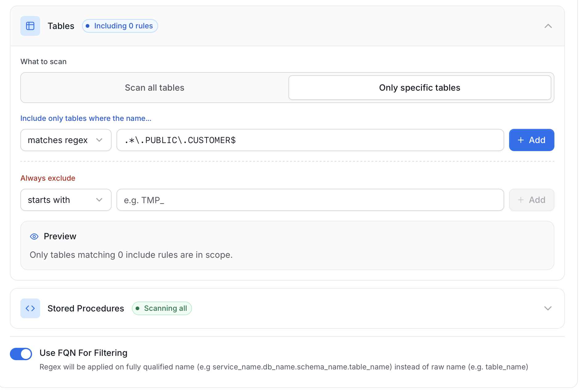Click the Tables heading
Viewport: 588px width, 391px height.
(61, 26)
